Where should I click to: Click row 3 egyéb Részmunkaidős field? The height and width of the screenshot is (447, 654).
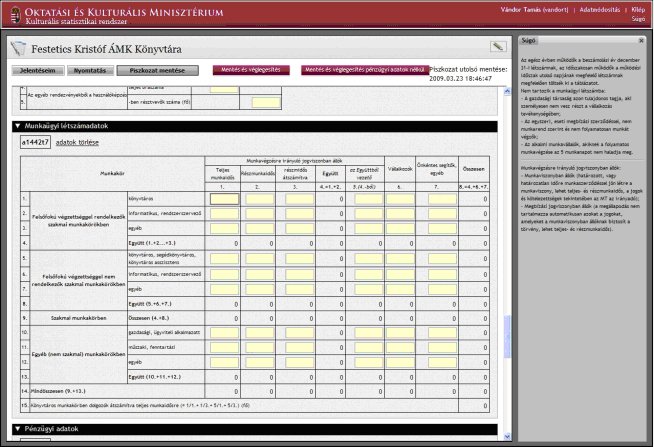[x=259, y=229]
